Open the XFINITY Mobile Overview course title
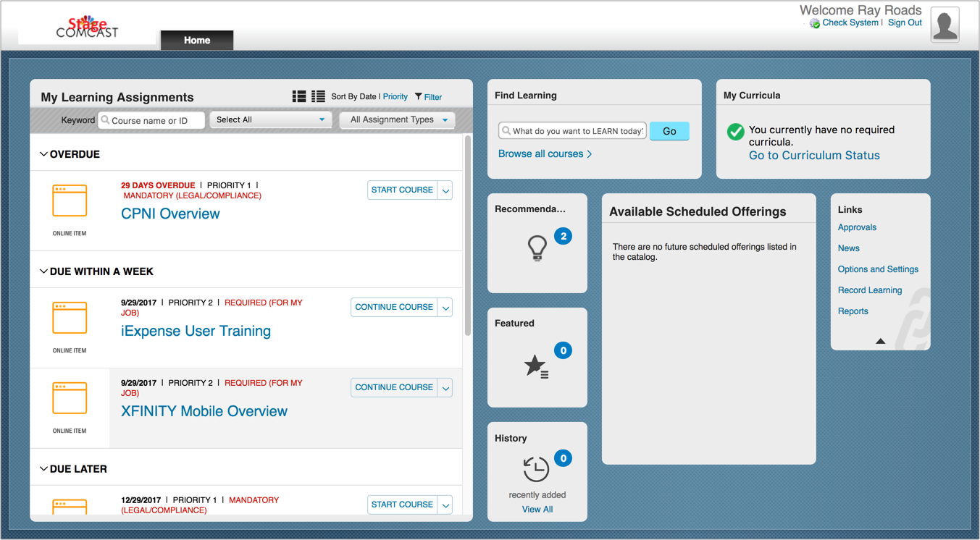This screenshot has width=980, height=540. 204,412
